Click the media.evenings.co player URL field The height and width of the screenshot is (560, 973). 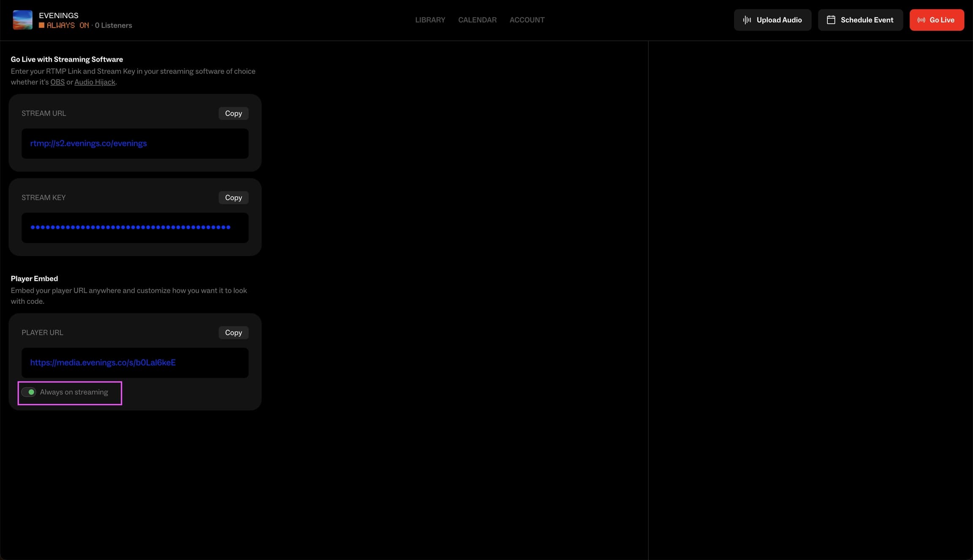(x=135, y=363)
